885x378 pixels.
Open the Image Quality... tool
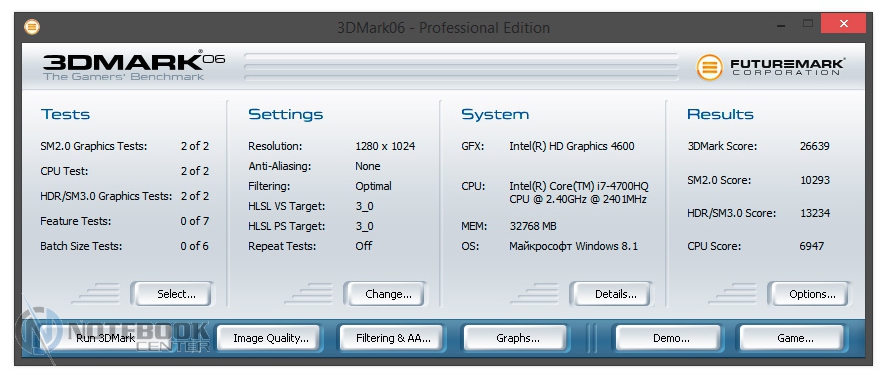[270, 338]
